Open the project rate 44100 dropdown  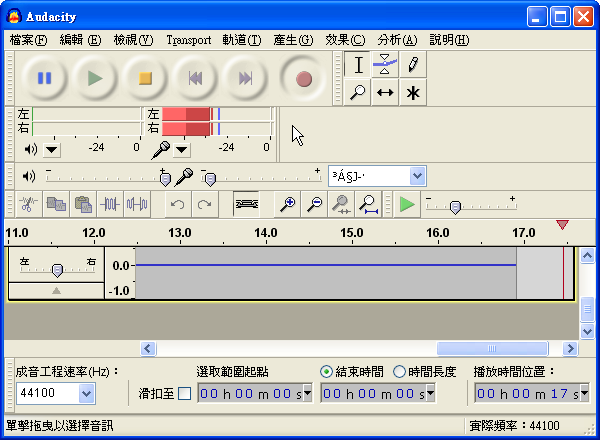[x=86, y=393]
